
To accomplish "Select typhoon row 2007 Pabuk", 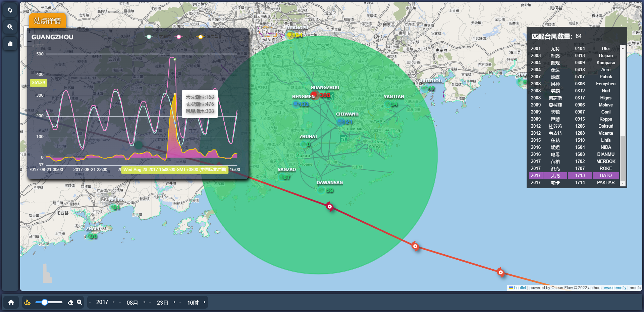I will pos(574,77).
